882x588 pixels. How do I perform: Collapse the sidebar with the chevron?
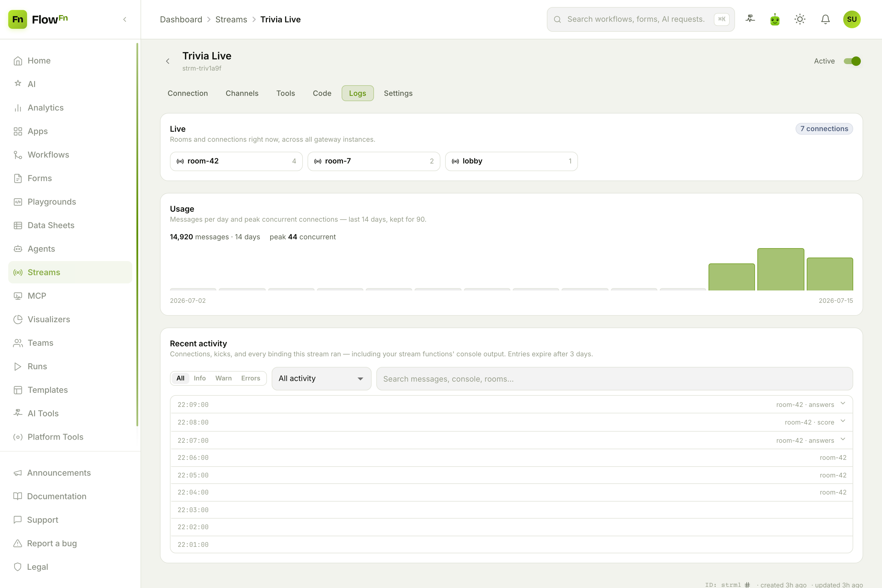click(x=125, y=19)
